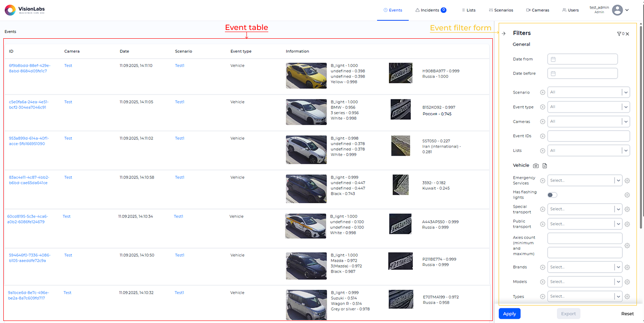The width and height of the screenshot is (644, 323).
Task: Open settings gear next to Emergency Services filter
Action: tap(627, 180)
